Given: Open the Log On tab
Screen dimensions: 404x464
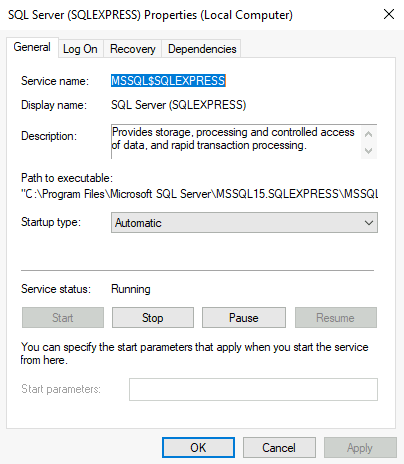Looking at the screenshot, I should 80,49.
